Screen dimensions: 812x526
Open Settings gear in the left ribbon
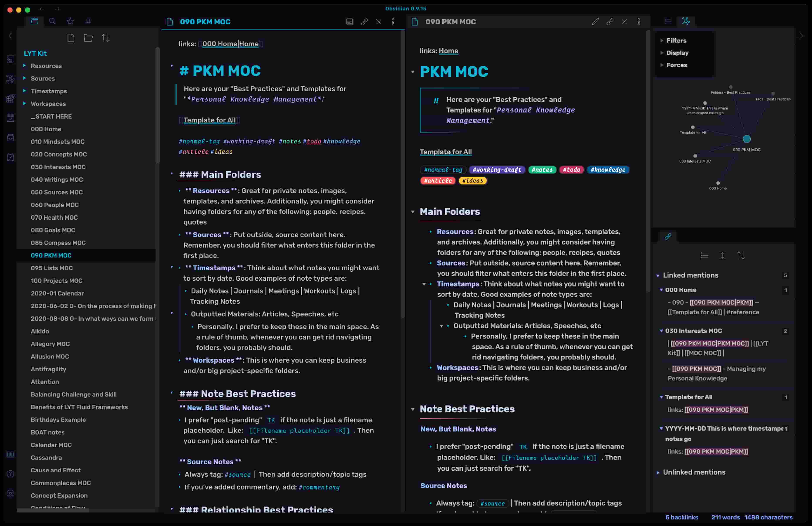(x=11, y=493)
